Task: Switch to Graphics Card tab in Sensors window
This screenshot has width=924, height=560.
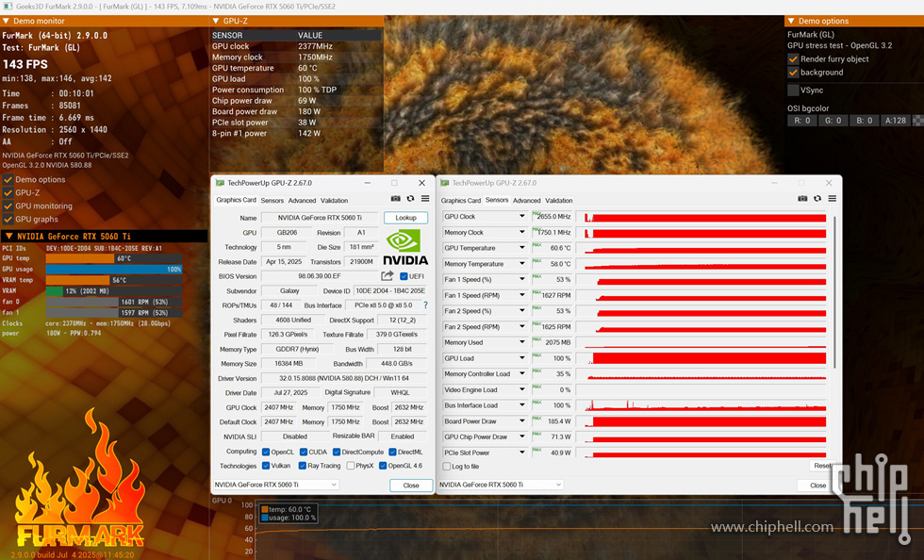Action: (461, 201)
